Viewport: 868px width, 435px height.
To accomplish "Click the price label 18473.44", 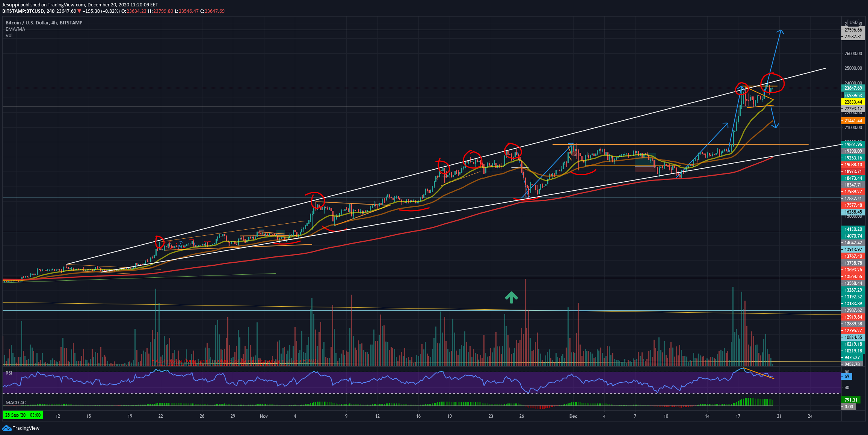I will pos(853,178).
